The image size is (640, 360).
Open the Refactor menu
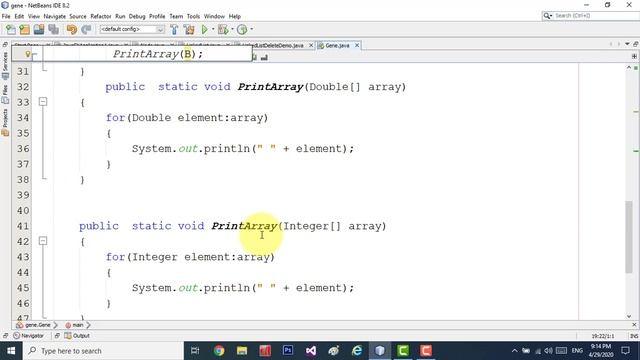pyautogui.click(x=101, y=16)
